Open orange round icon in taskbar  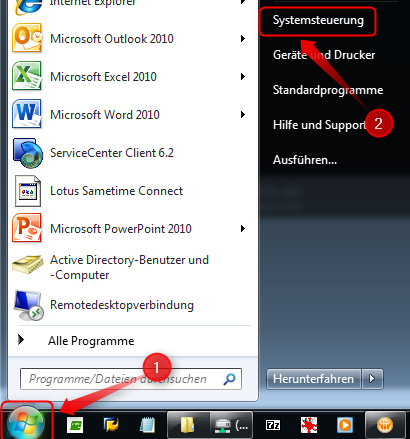click(x=385, y=425)
